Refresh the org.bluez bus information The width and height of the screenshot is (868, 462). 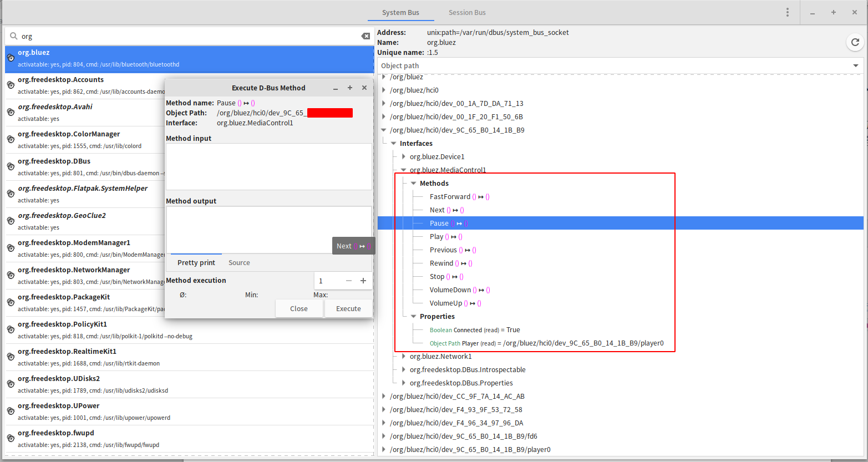[x=854, y=42]
